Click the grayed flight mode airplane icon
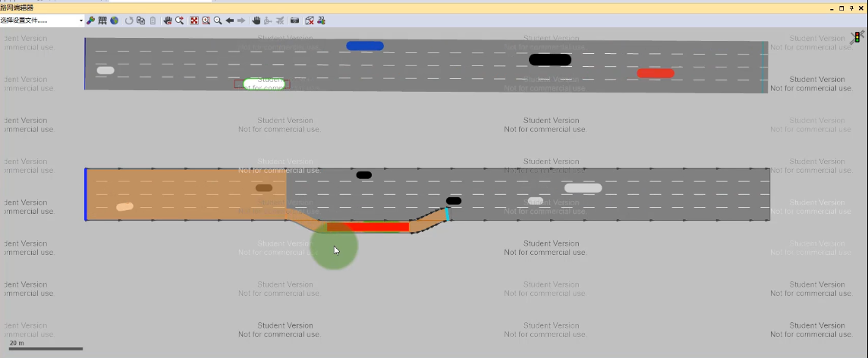Screen dimensions: 868x358 [279, 20]
